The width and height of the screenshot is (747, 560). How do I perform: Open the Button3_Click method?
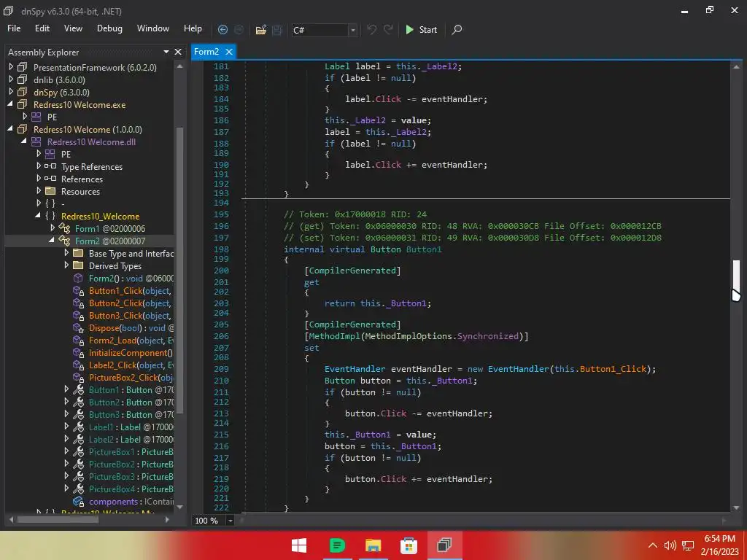[130, 315]
